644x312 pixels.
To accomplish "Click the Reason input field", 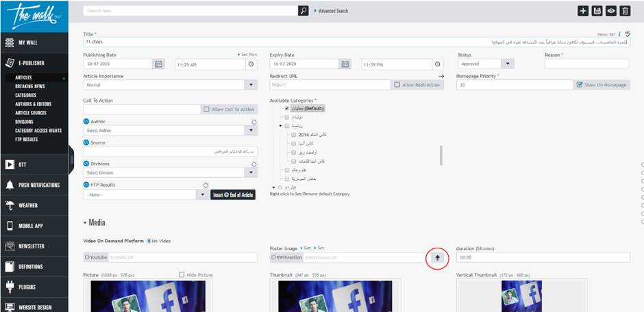I will tap(586, 64).
